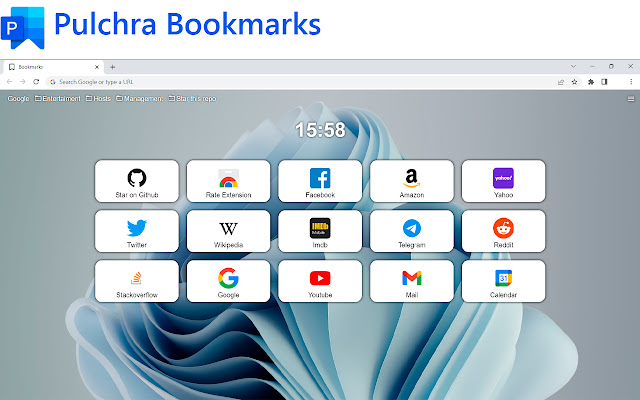Open the Calendar shortcut tile
This screenshot has height=400, width=640.
pos(503,281)
